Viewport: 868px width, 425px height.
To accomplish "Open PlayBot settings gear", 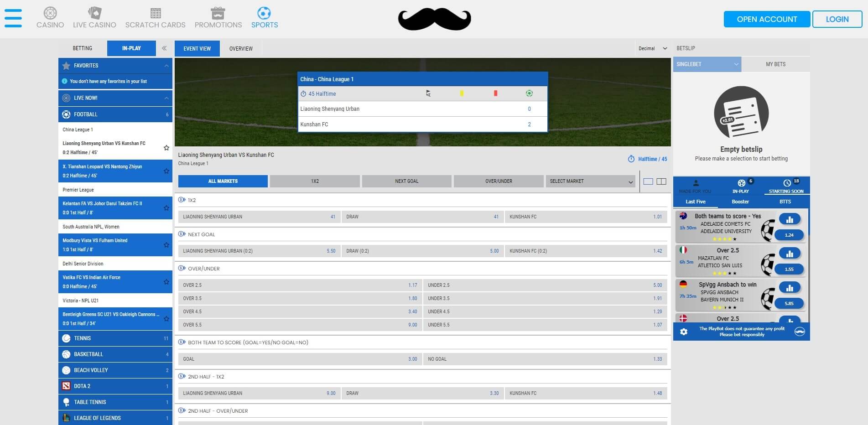I will (x=683, y=332).
